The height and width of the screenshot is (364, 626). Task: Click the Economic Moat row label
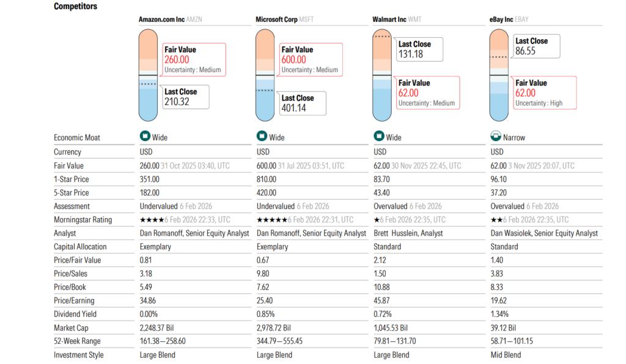click(77, 138)
